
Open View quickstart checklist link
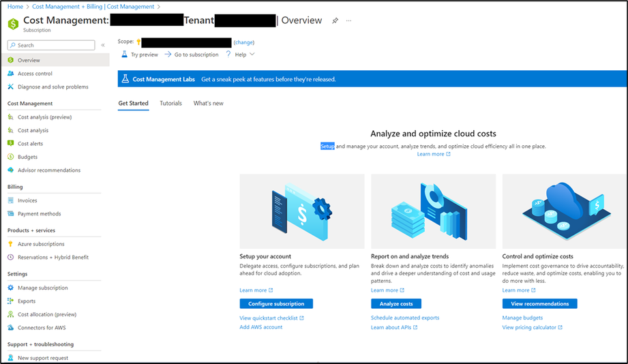(271, 318)
